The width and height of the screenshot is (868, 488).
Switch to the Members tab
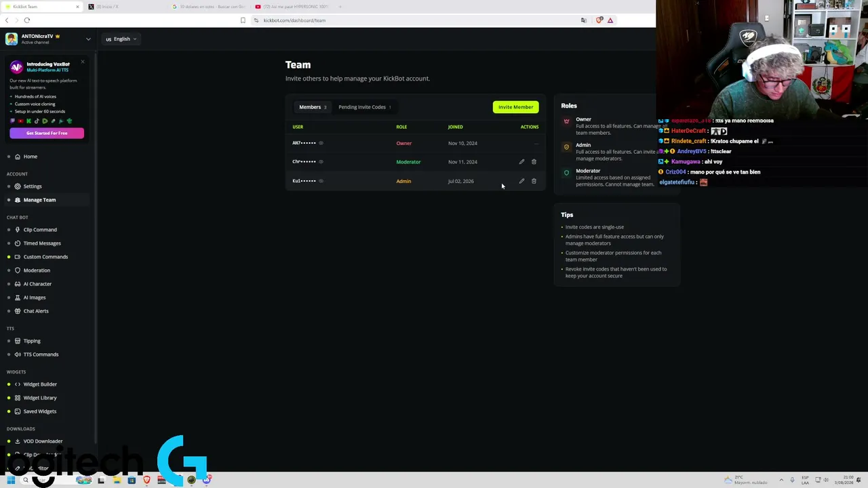313,107
